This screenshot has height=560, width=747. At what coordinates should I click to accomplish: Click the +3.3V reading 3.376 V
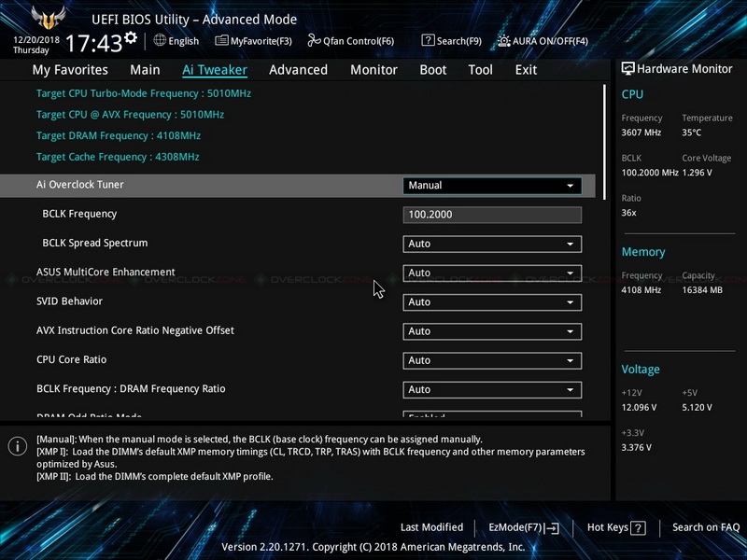tap(637, 447)
